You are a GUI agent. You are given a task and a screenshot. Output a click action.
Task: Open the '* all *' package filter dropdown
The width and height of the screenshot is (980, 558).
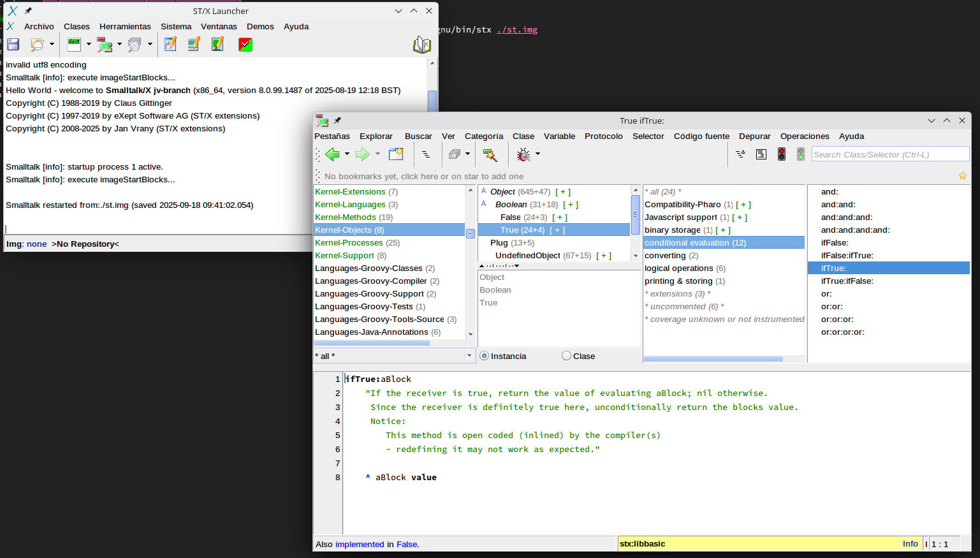click(x=469, y=356)
